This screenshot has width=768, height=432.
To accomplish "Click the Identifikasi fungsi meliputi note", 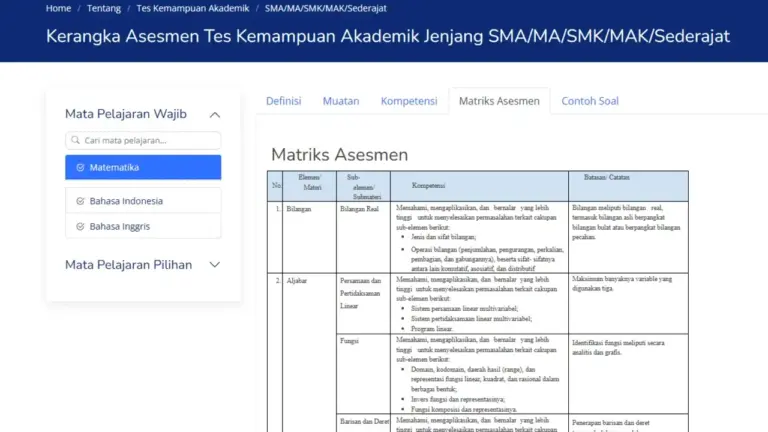I will (618, 347).
